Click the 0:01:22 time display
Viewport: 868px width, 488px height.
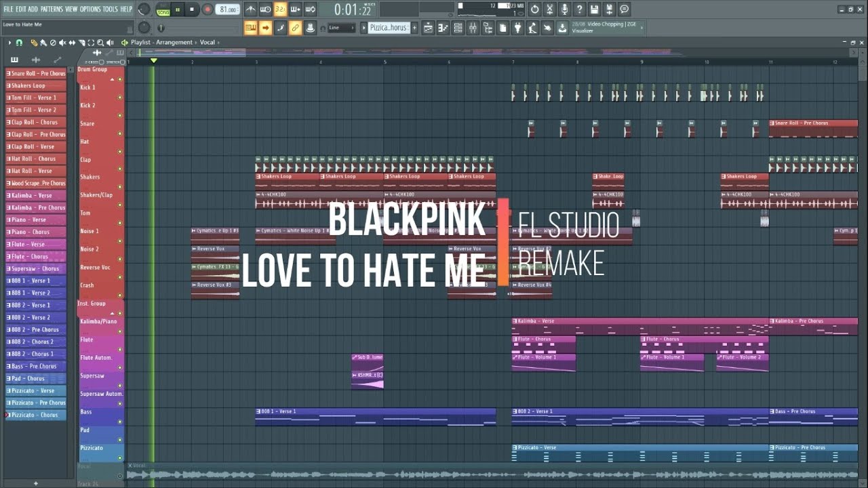(353, 9)
